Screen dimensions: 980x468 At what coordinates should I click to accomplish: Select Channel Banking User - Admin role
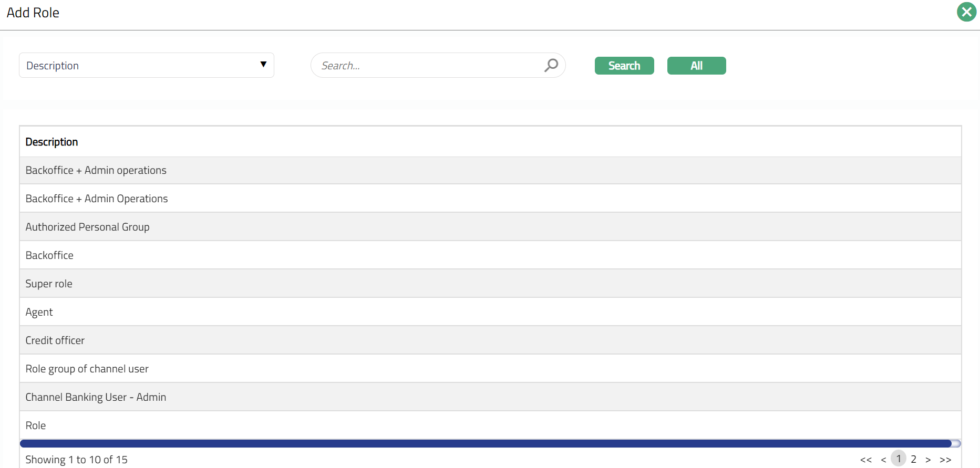(x=96, y=397)
